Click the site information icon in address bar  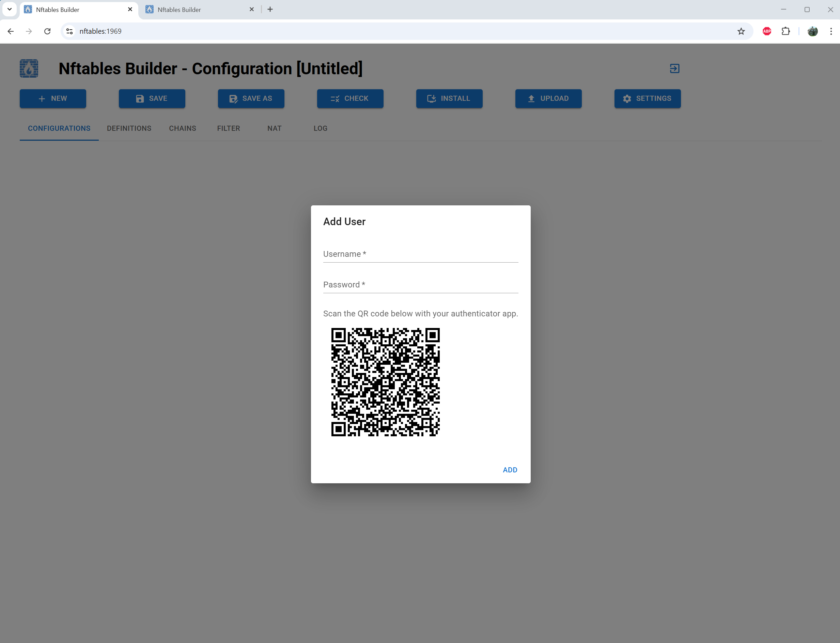(69, 31)
